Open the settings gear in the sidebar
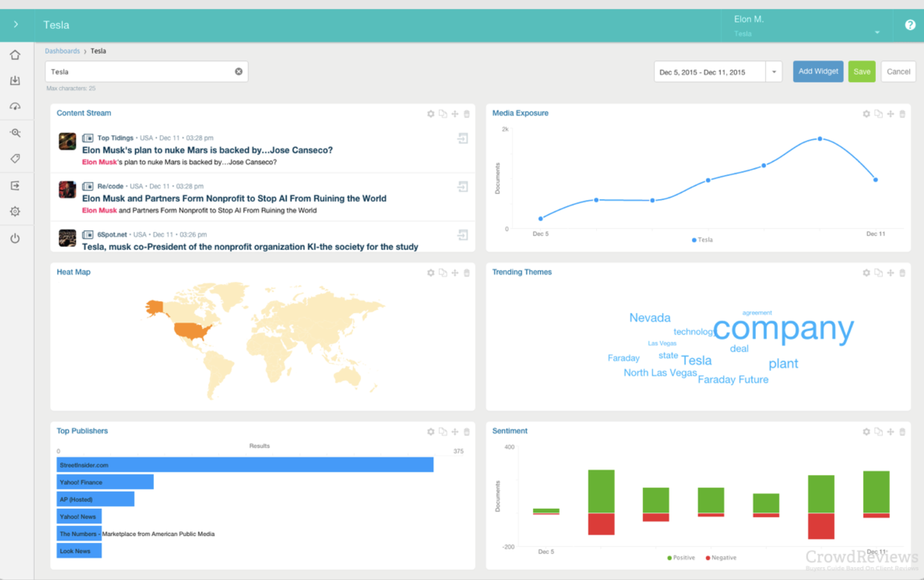 15,211
